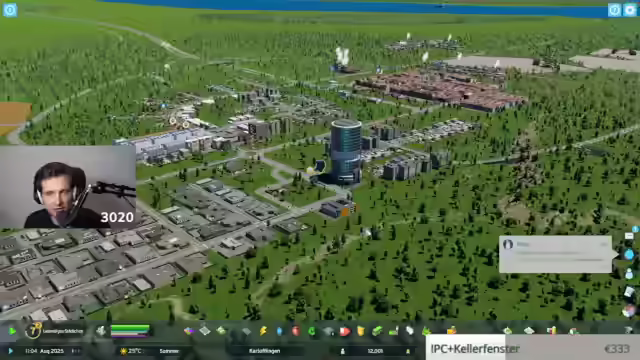640x360 pixels.
Task: Open the city milestone progress badge
Action: point(33,331)
